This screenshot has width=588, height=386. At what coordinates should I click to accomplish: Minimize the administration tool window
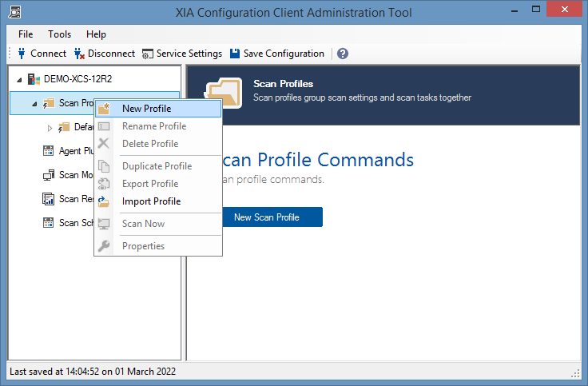[x=514, y=10]
